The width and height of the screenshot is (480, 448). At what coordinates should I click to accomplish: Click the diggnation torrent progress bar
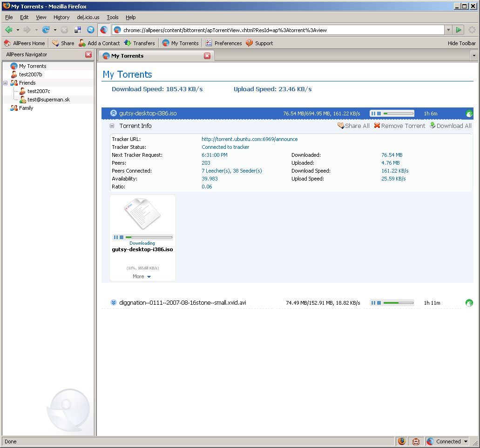(398, 303)
